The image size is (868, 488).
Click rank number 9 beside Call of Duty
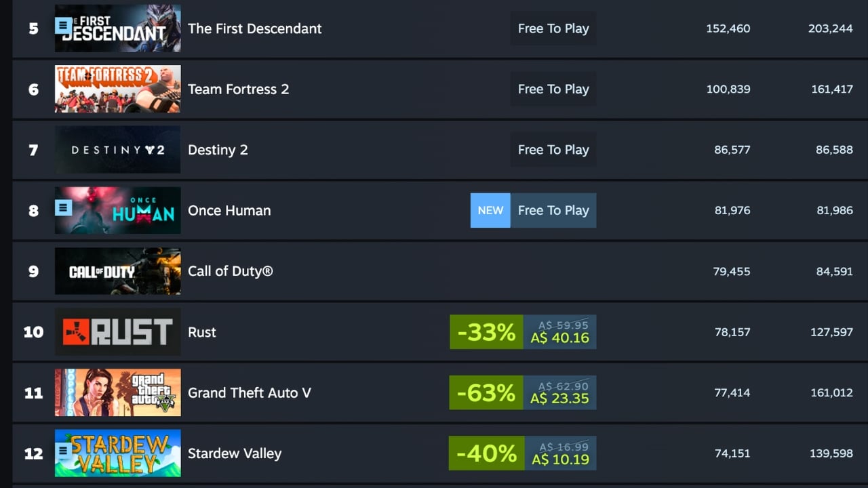coord(33,271)
